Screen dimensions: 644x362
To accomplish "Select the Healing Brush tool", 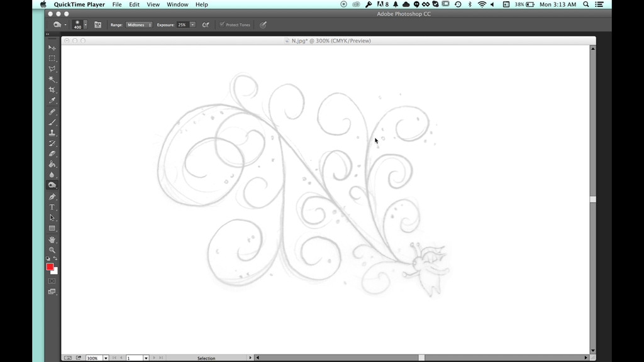I will click(52, 112).
